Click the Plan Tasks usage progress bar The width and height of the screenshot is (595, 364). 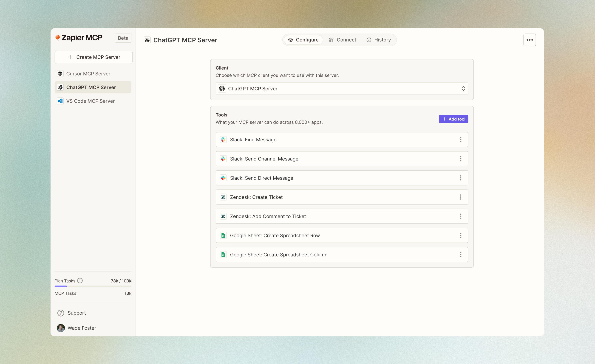click(x=93, y=286)
